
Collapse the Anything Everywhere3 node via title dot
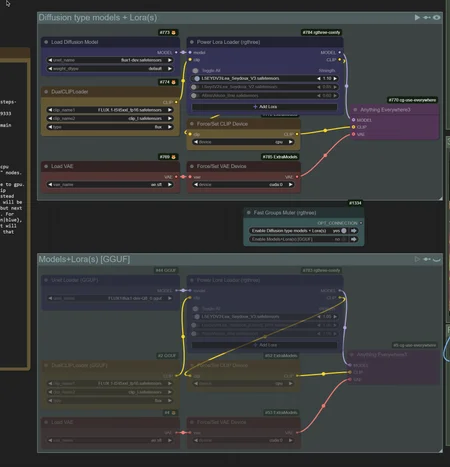(x=355, y=110)
